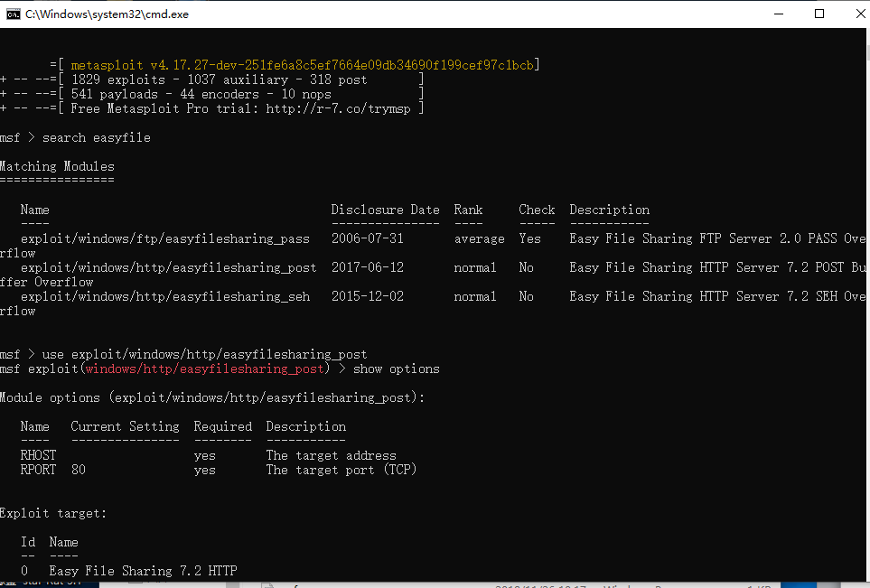Screen dimensions: 870x588
Task: Maximize the cmd.exe window
Action: pyautogui.click(x=819, y=14)
